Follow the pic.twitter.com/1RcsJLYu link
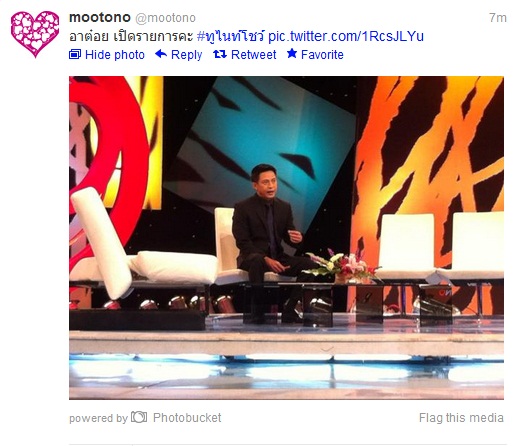The width and height of the screenshot is (516, 446). click(346, 36)
